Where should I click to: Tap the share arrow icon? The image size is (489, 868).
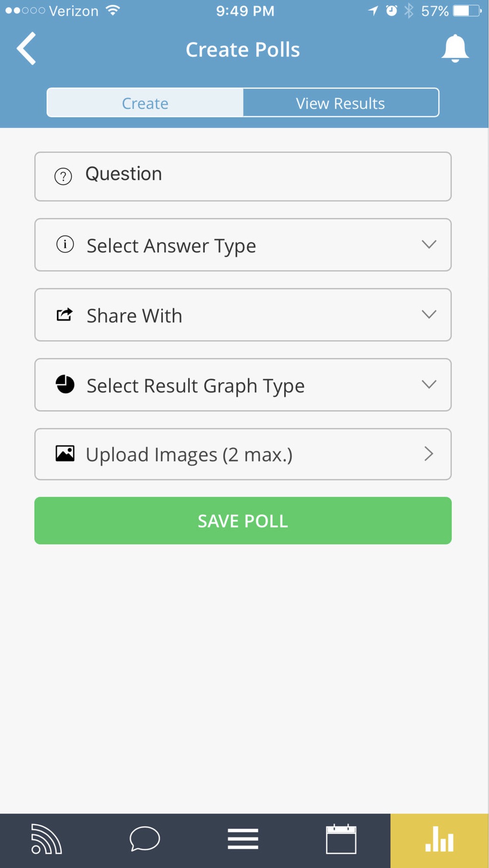tap(65, 315)
